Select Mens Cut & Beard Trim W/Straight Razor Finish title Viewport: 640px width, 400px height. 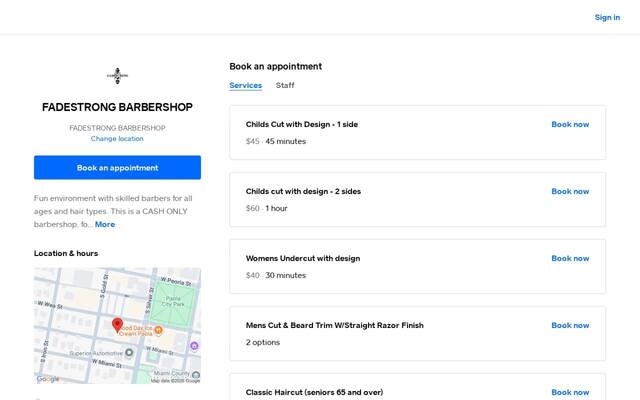point(335,325)
